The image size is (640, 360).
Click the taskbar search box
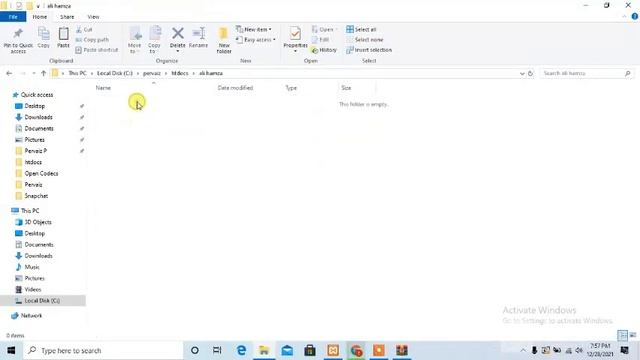pos(104,350)
